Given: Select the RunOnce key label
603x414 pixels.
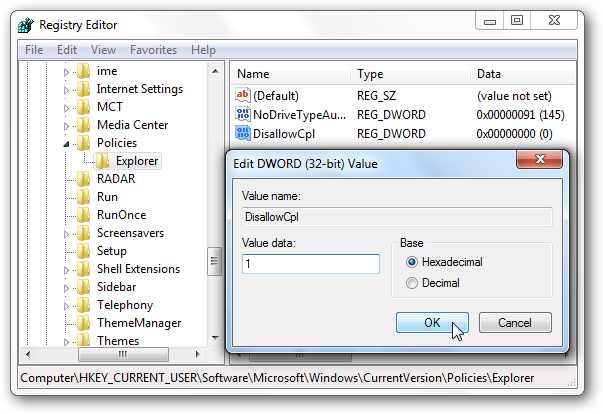Looking at the screenshot, I should 122,215.
